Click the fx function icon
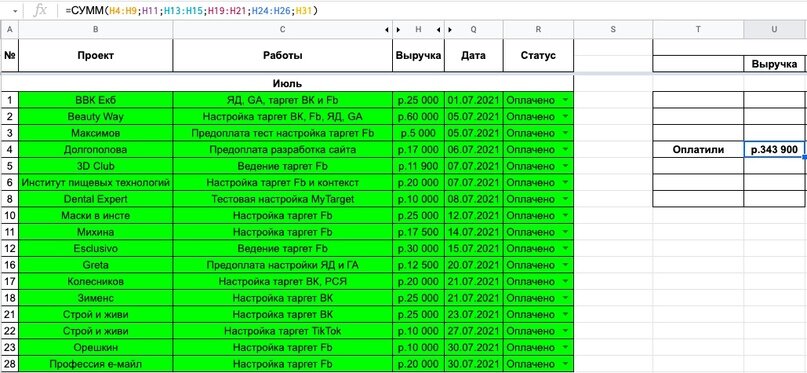This screenshot has height=373, width=807. tap(40, 10)
